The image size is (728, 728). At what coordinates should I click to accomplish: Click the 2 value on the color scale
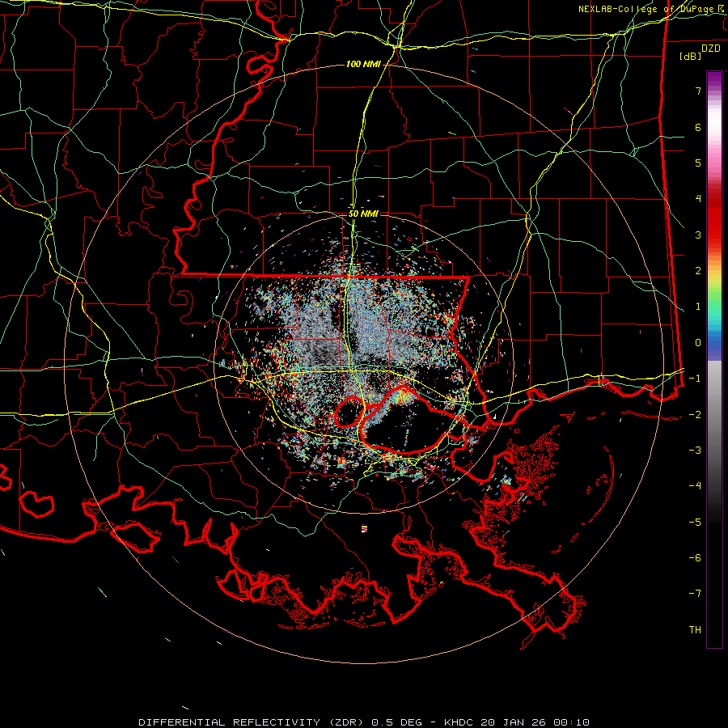(x=698, y=271)
